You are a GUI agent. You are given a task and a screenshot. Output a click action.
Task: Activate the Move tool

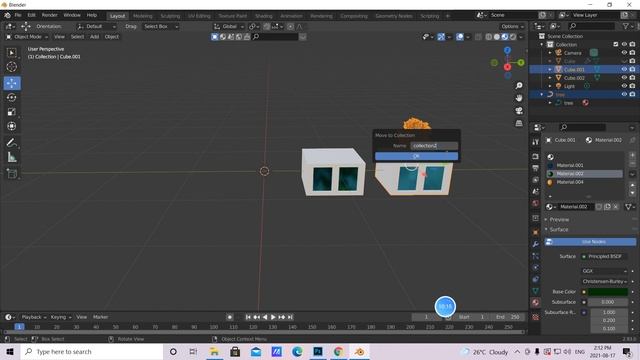pyautogui.click(x=12, y=83)
